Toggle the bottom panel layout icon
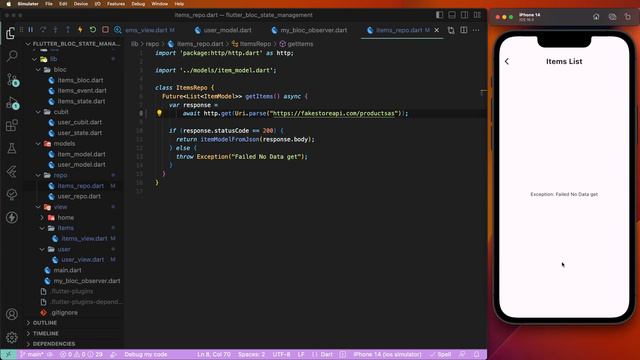Image resolution: width=640 pixels, height=360 pixels. click(452, 15)
